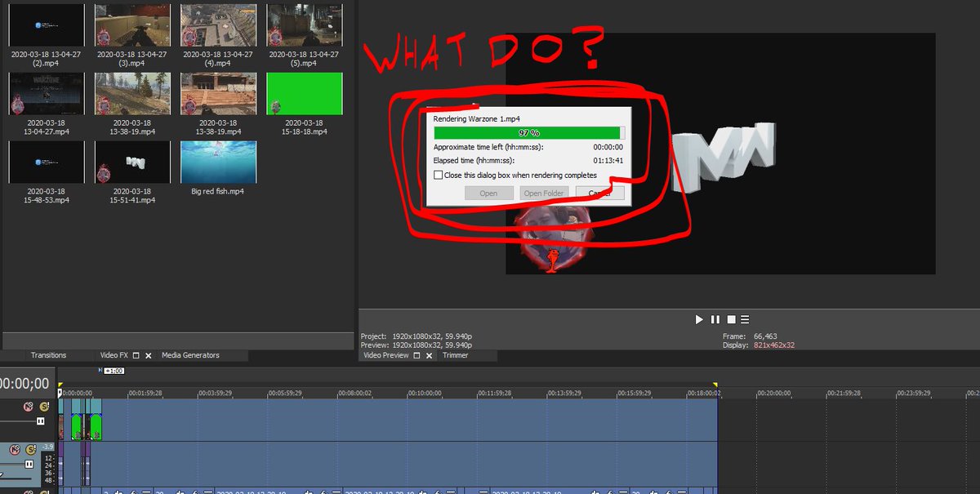The image size is (980, 494).
Task: Open the Media Generators tab
Action: click(190, 355)
